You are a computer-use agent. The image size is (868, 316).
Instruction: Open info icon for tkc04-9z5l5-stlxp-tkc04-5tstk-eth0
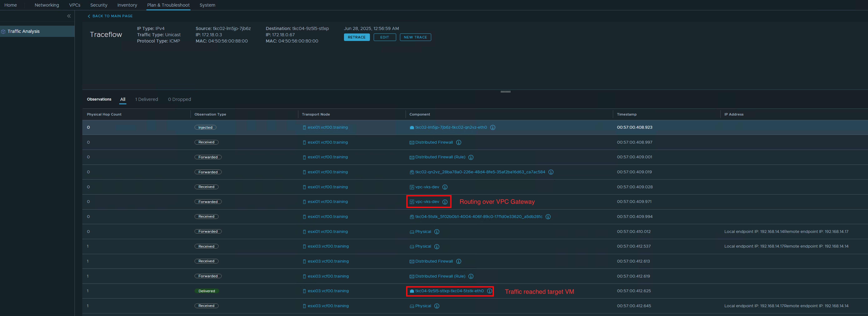490,291
